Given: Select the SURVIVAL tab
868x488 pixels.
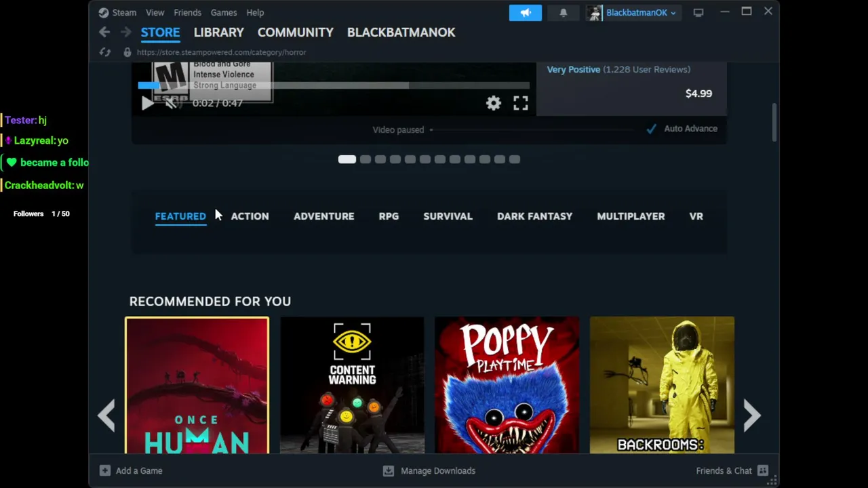Looking at the screenshot, I should [x=448, y=216].
